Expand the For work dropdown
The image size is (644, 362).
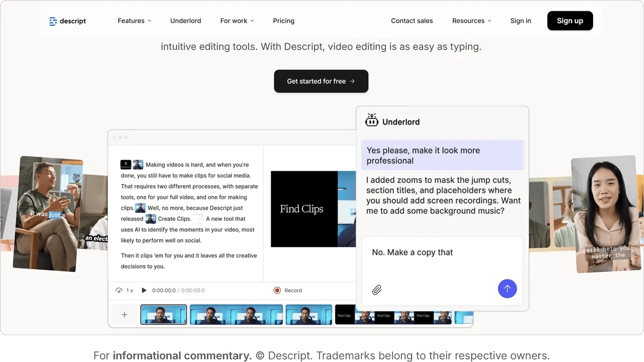[x=237, y=21]
